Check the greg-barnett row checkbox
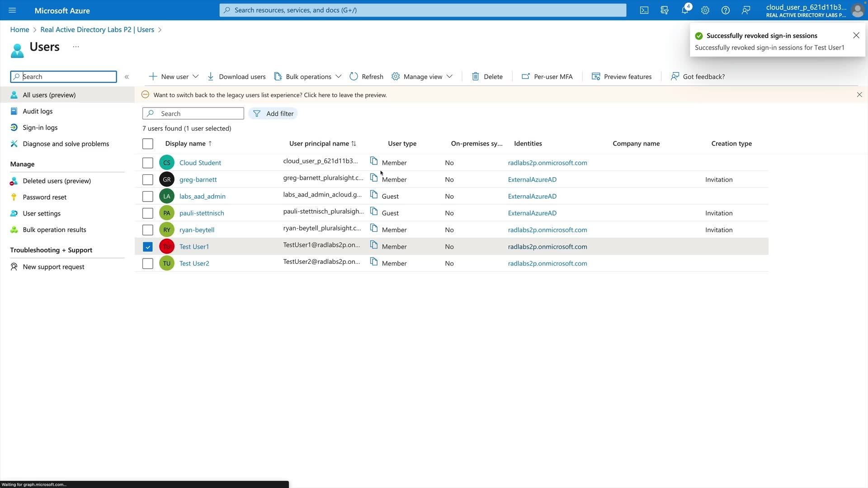This screenshot has height=488, width=868. [148, 180]
